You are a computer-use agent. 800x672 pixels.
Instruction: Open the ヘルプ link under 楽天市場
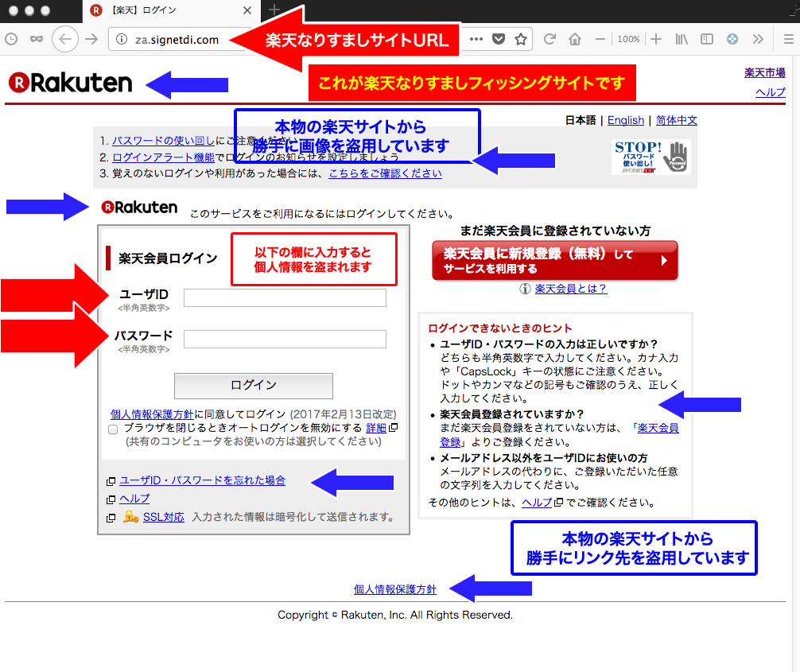pyautogui.click(x=771, y=91)
